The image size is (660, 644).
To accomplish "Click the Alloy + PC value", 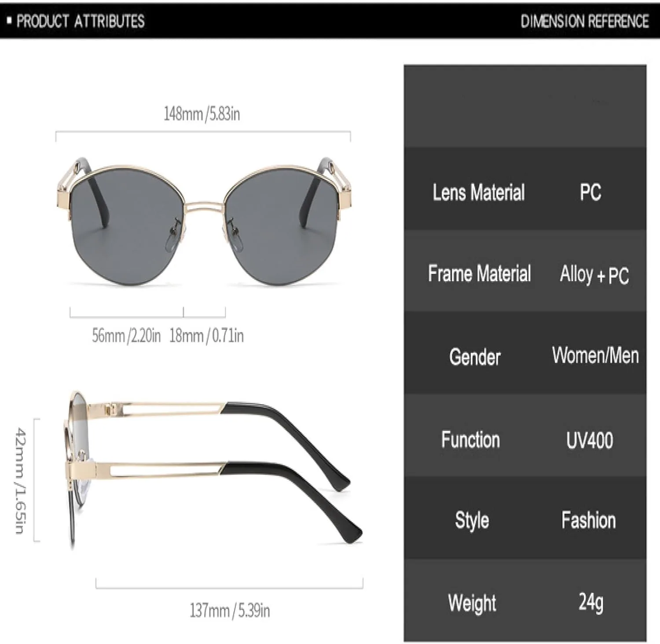I will [594, 275].
